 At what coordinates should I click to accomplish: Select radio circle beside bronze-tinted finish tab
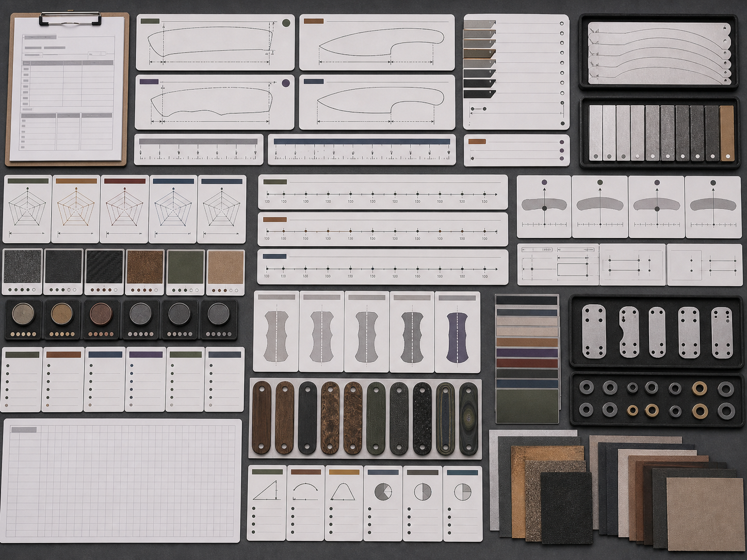point(562,53)
